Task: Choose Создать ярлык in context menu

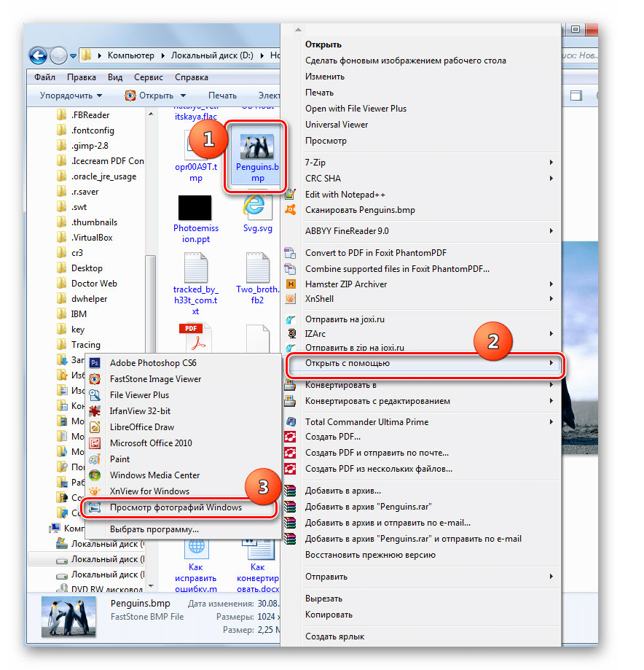Action: (335, 636)
